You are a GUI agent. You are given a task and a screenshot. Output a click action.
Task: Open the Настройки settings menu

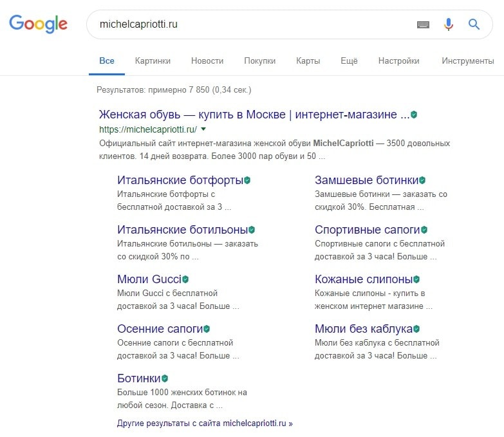pyautogui.click(x=398, y=61)
